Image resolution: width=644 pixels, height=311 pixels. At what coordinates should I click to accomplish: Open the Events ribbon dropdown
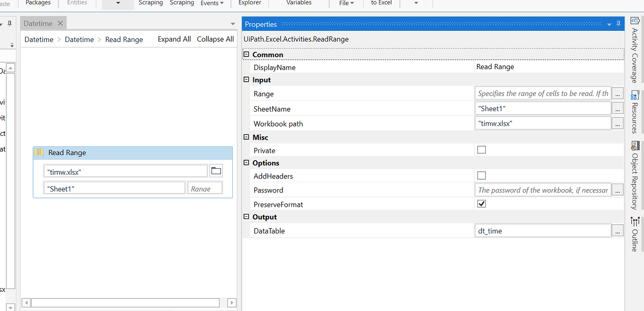coord(212,3)
